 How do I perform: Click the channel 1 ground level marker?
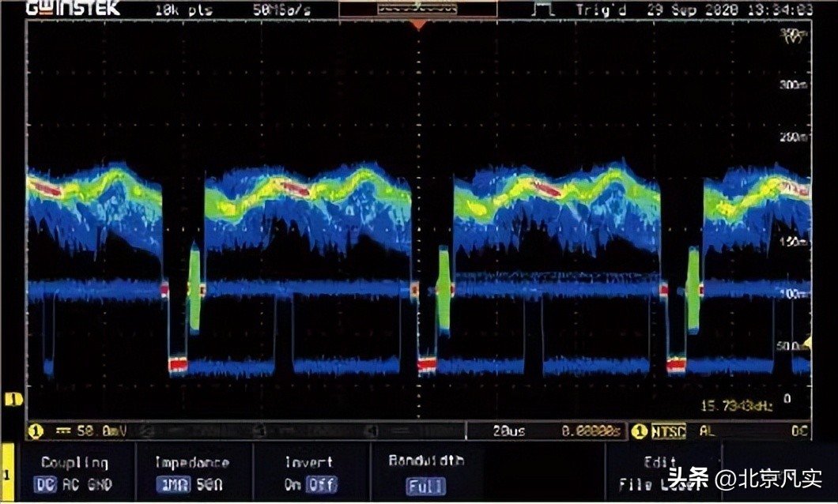coord(13,400)
